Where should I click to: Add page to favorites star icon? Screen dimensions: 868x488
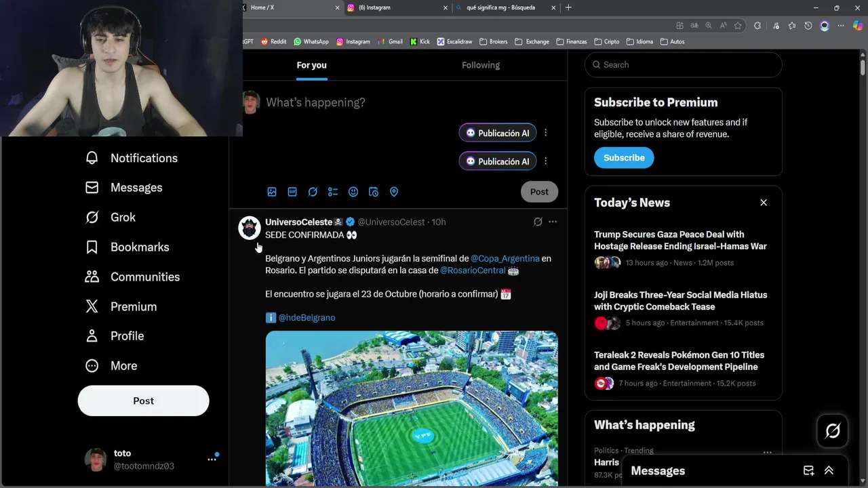tap(738, 26)
